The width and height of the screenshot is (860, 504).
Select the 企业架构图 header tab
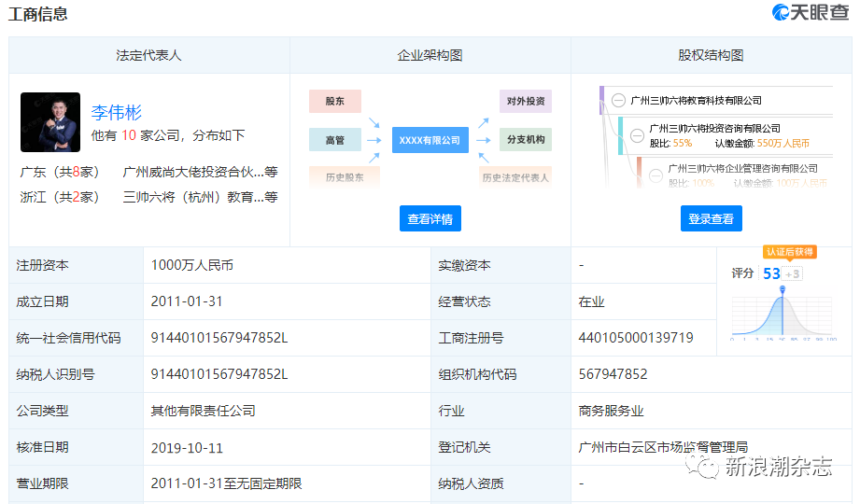coord(430,55)
